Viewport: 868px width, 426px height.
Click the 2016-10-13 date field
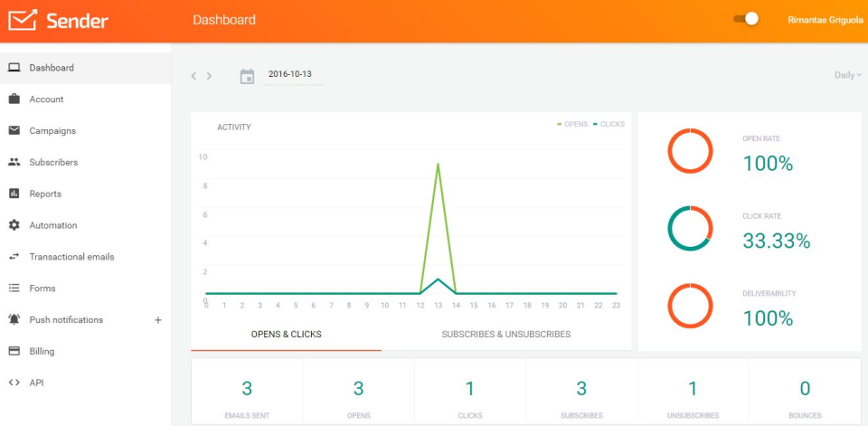click(292, 75)
